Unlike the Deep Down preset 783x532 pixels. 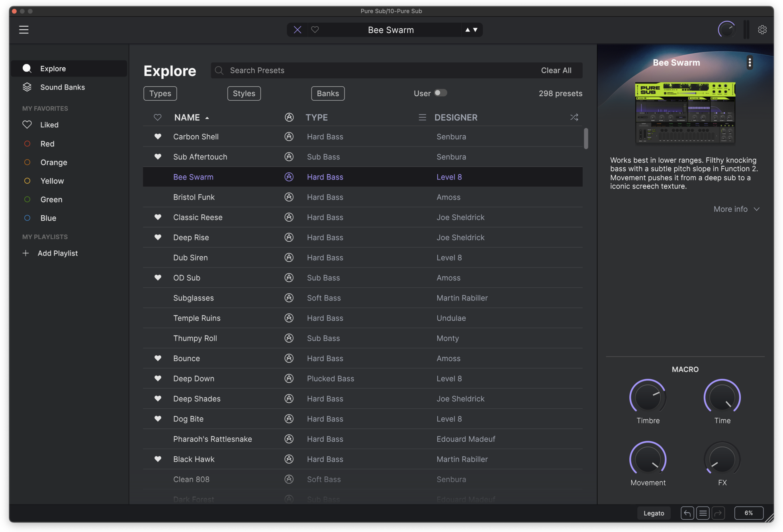(x=158, y=378)
